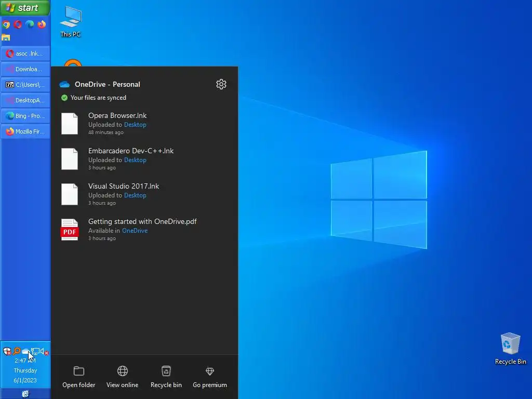532x399 pixels.
Task: Click the 6/1/2023 date in tray
Action: pyautogui.click(x=25, y=380)
